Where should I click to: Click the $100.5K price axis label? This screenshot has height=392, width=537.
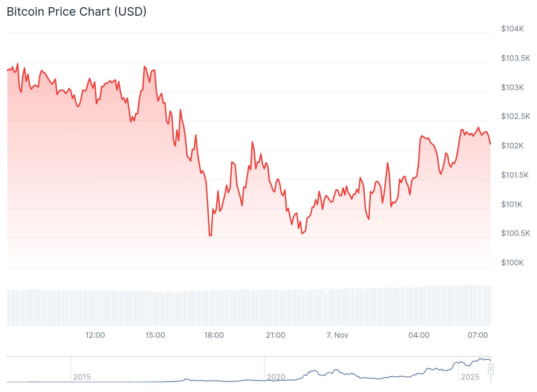pyautogui.click(x=515, y=233)
